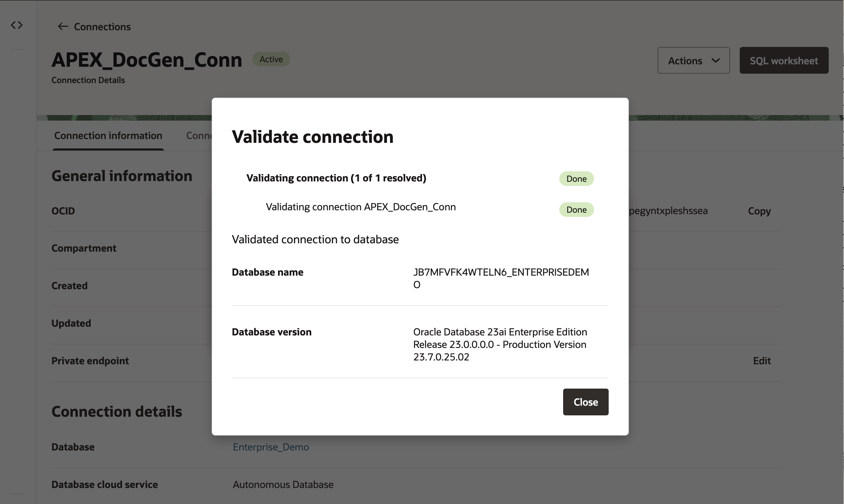Expand Validating connection (1 of 1 resolved) row
Screen dimensions: 844x504
[336, 178]
